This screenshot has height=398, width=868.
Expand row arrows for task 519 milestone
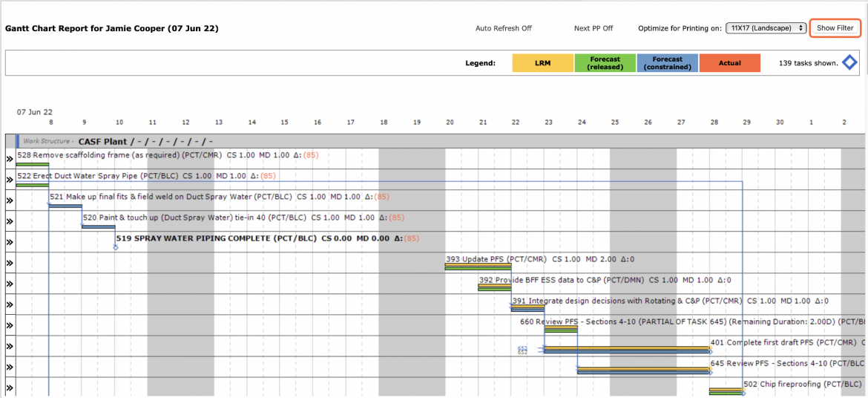click(10, 242)
